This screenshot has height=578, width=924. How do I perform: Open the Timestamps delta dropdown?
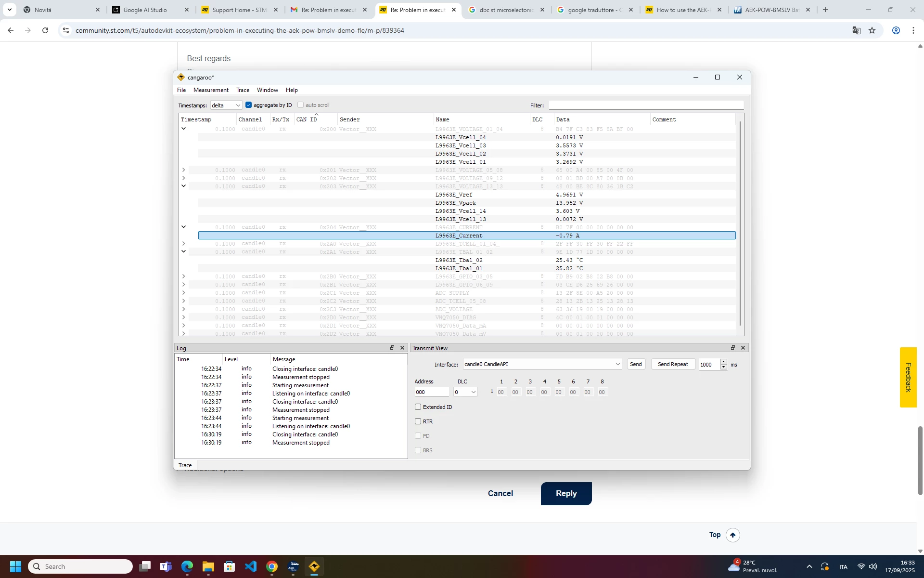226,105
